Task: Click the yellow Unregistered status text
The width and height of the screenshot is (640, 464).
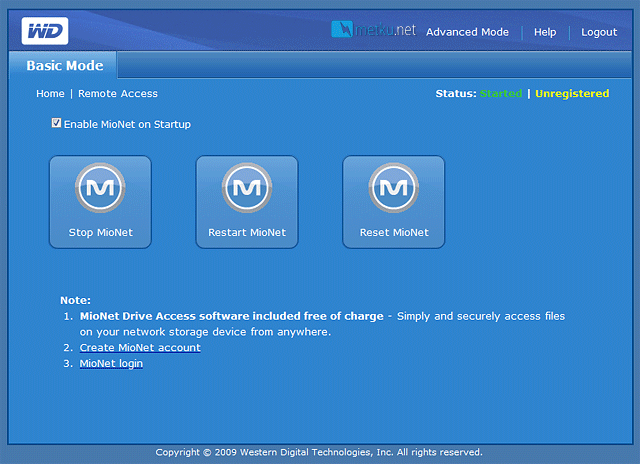Action: pos(572,93)
